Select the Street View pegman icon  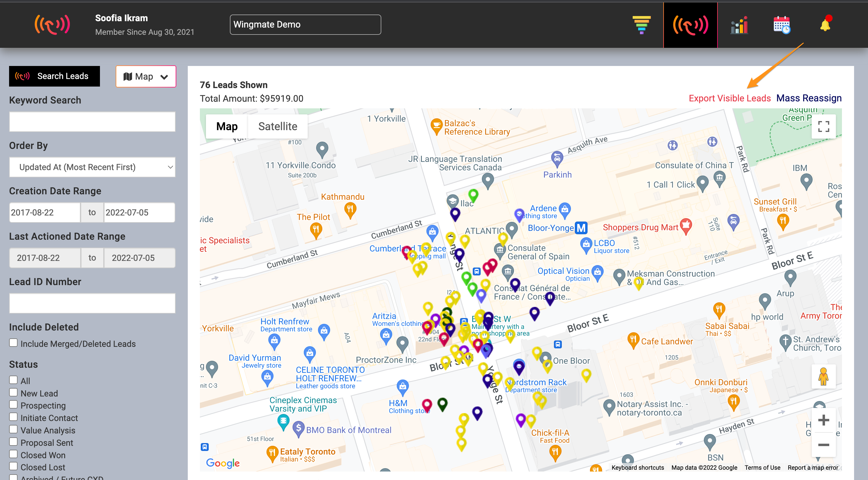pos(823,377)
